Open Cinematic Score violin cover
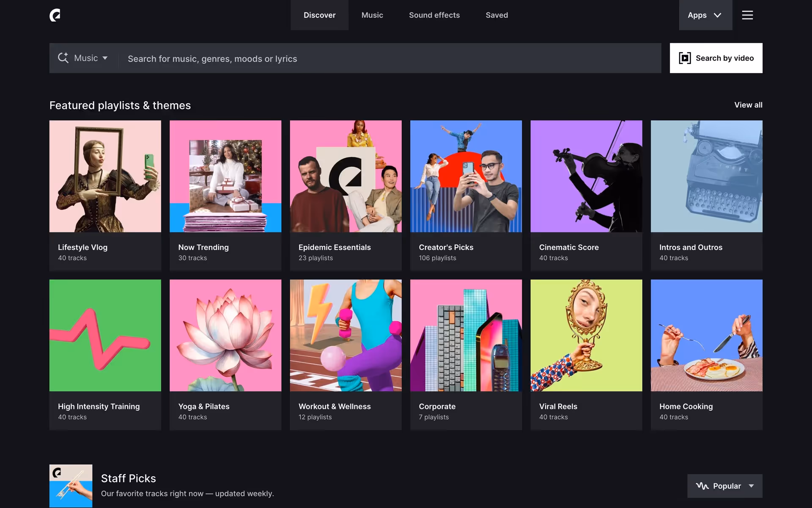Image resolution: width=812 pixels, height=508 pixels. pos(586,176)
